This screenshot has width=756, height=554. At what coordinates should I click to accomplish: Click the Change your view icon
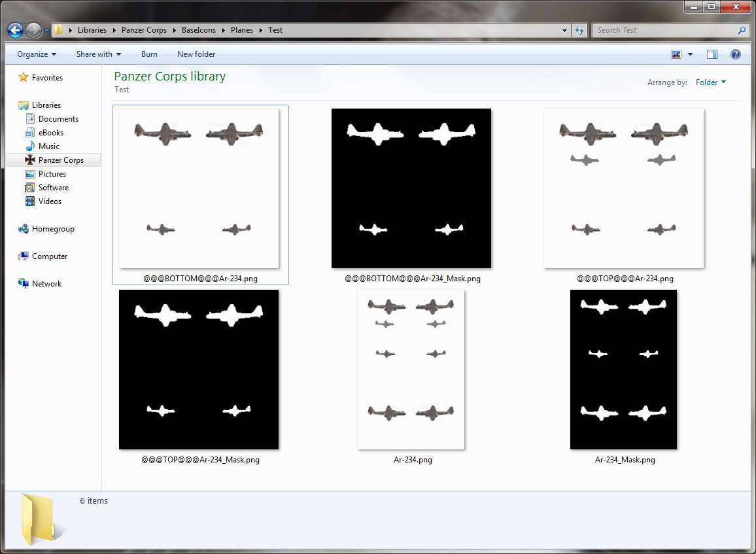click(x=676, y=54)
